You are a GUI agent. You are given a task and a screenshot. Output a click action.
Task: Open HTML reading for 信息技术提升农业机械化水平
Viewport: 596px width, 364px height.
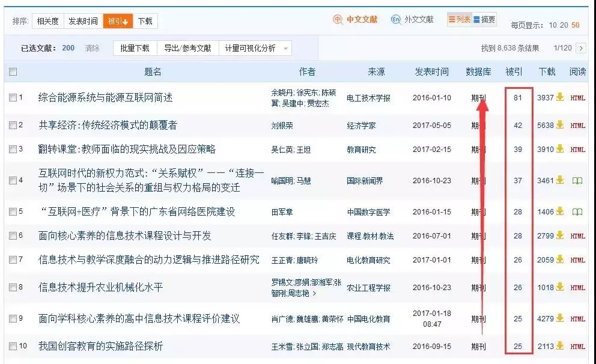click(577, 288)
